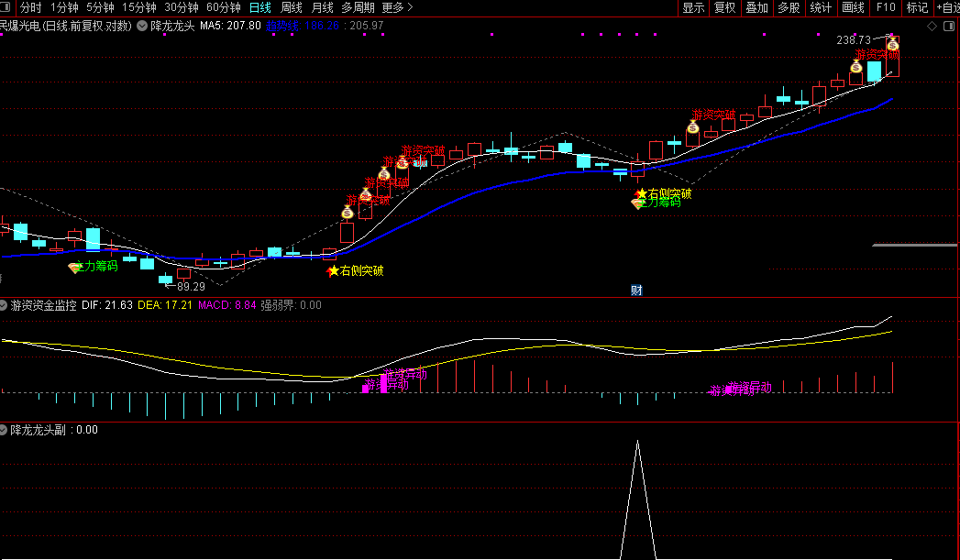Click the diamond icon above the price chart
Image resolution: width=960 pixels, height=560 pixels.
click(932, 27)
